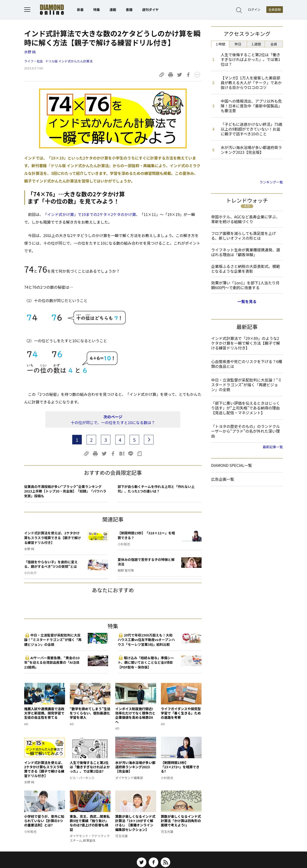Viewport: 307px width, 868px height.
Task: Open ドリル版 インド式かんたん計算法 series link
Action: (69, 61)
